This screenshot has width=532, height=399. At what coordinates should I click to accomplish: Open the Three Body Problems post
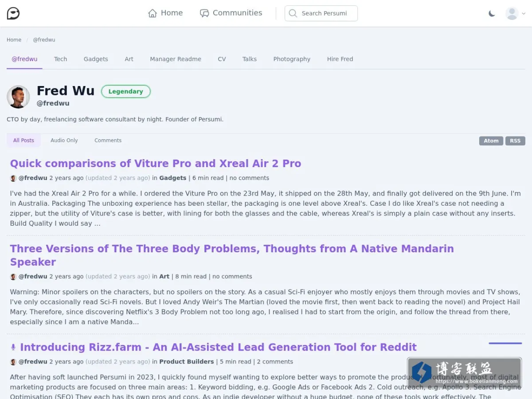point(232,255)
